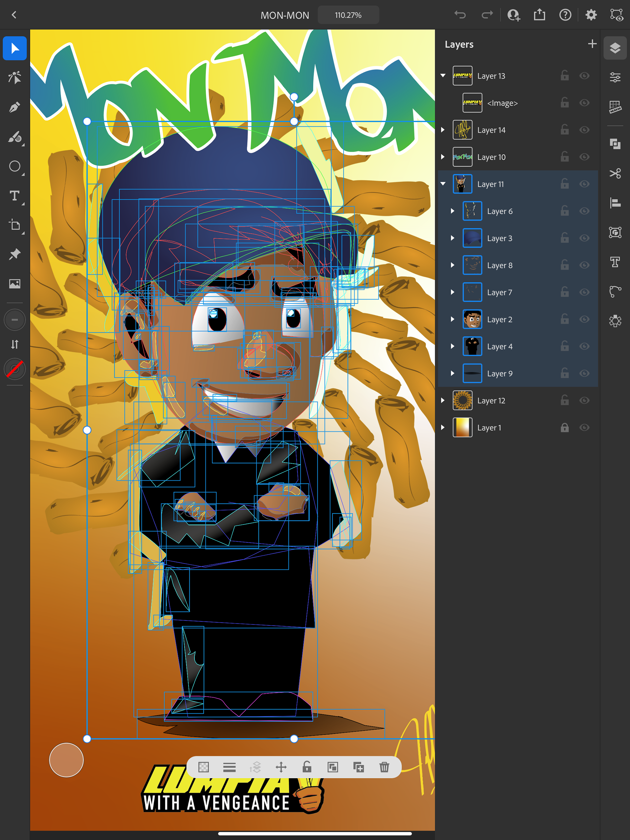Click the 110.27% zoom level button
The height and width of the screenshot is (840, 630).
(x=348, y=15)
